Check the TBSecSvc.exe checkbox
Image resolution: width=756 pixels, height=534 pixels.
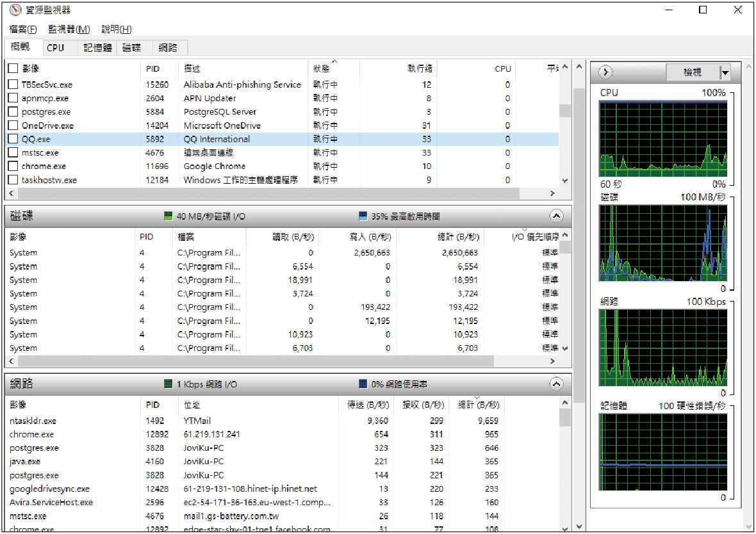13,85
